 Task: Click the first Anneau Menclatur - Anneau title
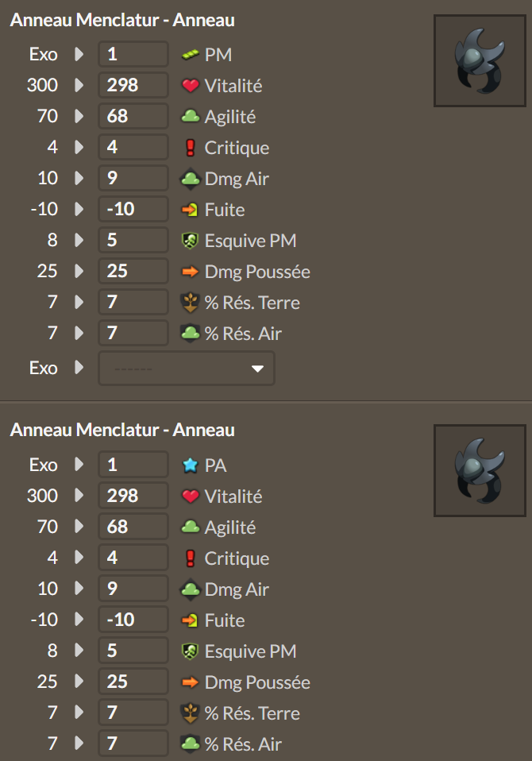(122, 21)
